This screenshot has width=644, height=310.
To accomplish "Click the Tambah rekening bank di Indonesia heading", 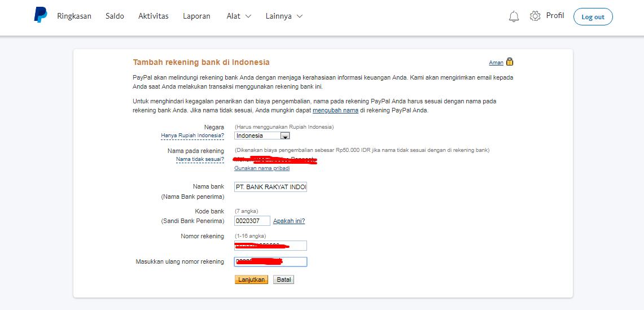I will click(x=201, y=63).
